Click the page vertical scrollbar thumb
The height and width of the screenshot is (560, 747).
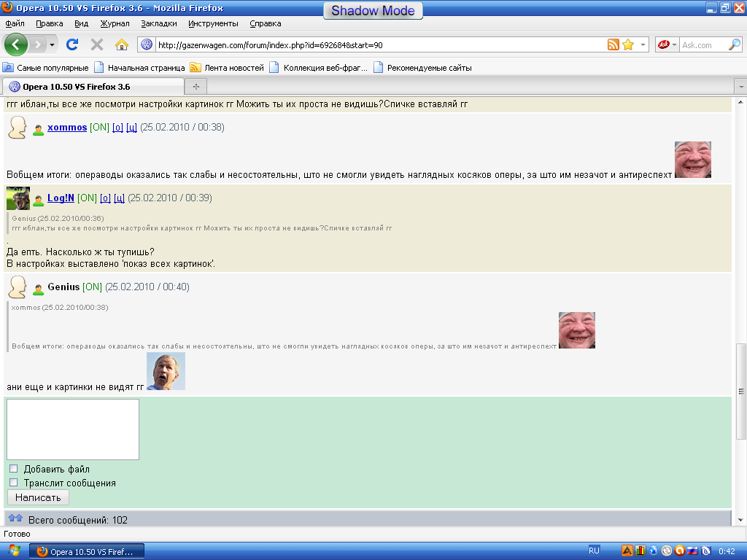click(741, 392)
